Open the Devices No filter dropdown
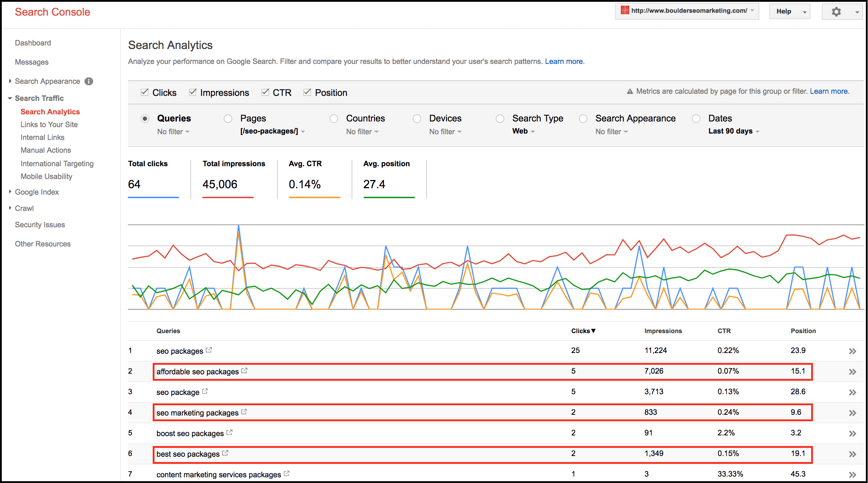This screenshot has width=868, height=483. point(445,132)
